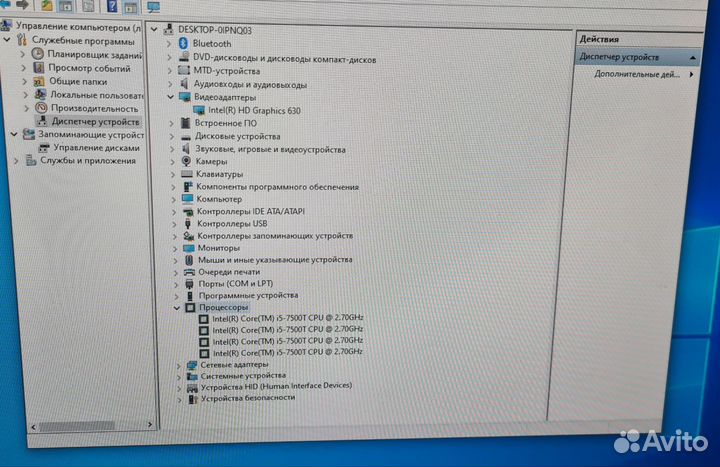
Task: Select Контроллеры запоминающих устройств category
Action: click(275, 236)
